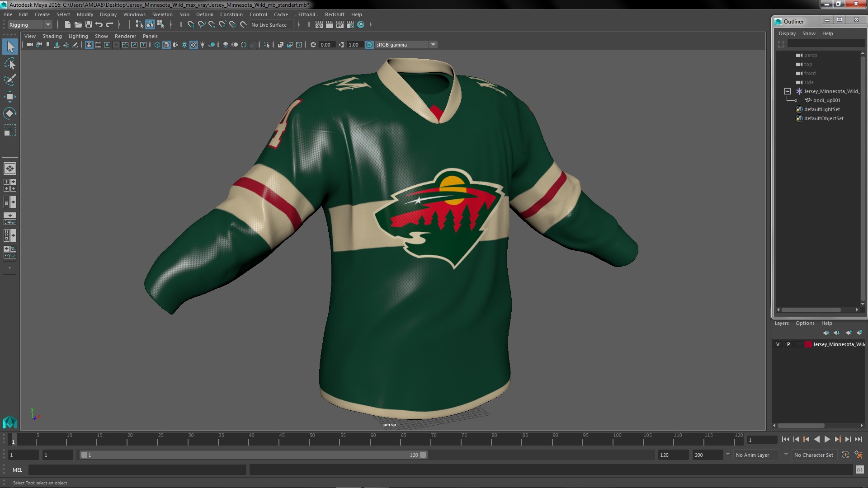Choose the Paint selection tool
Viewport: 868px width, 488px height.
pos(10,80)
